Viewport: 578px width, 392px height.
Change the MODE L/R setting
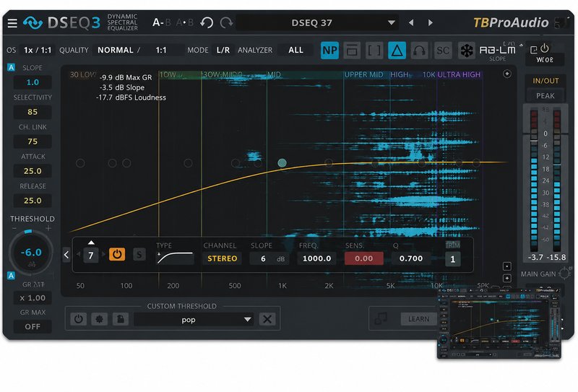223,50
